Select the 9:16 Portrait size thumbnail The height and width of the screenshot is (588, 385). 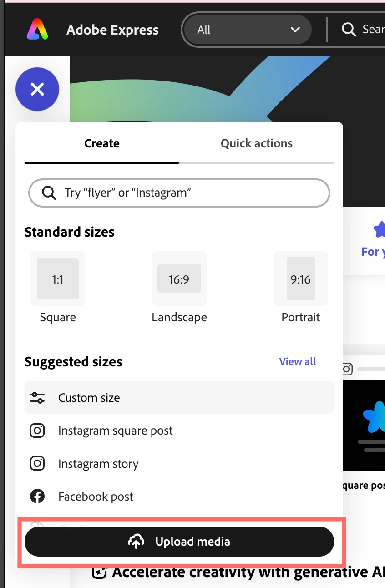[301, 279]
